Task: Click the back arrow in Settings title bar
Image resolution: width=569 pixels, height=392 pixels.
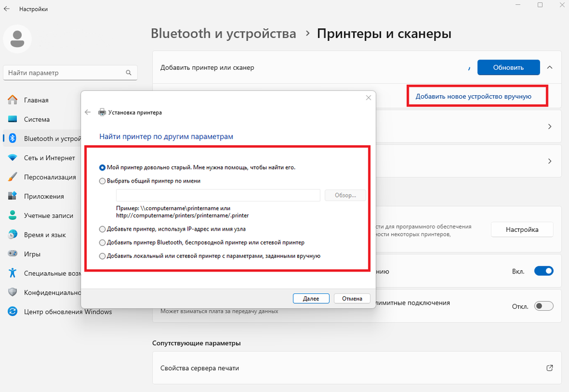Action: [x=7, y=8]
